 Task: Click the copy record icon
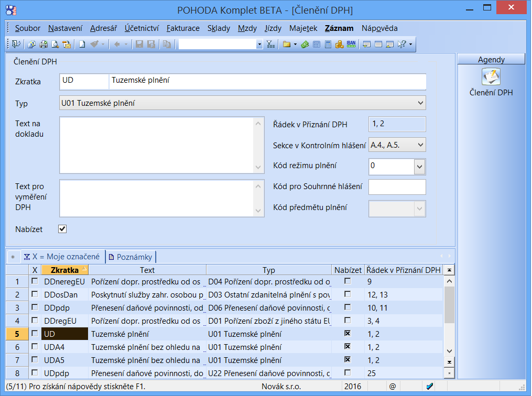point(167,44)
